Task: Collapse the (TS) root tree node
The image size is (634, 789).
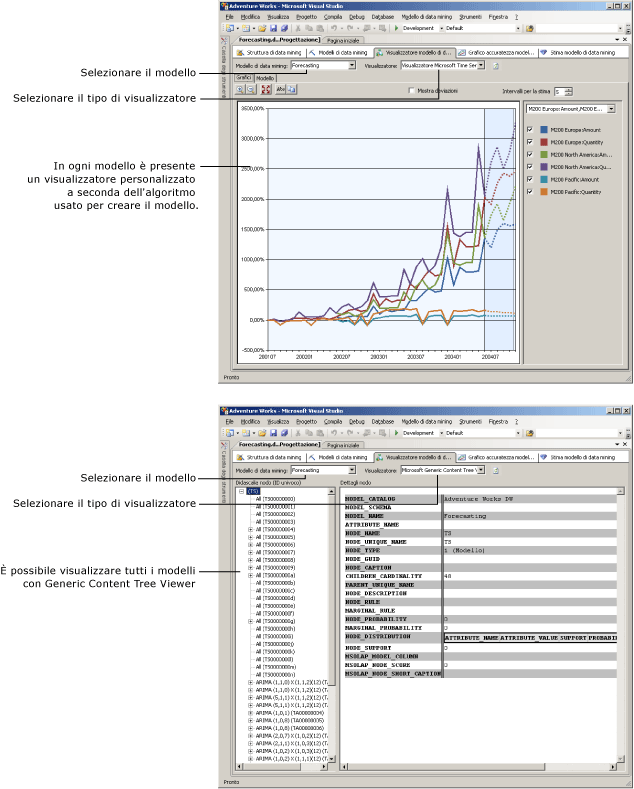Action: point(242,491)
